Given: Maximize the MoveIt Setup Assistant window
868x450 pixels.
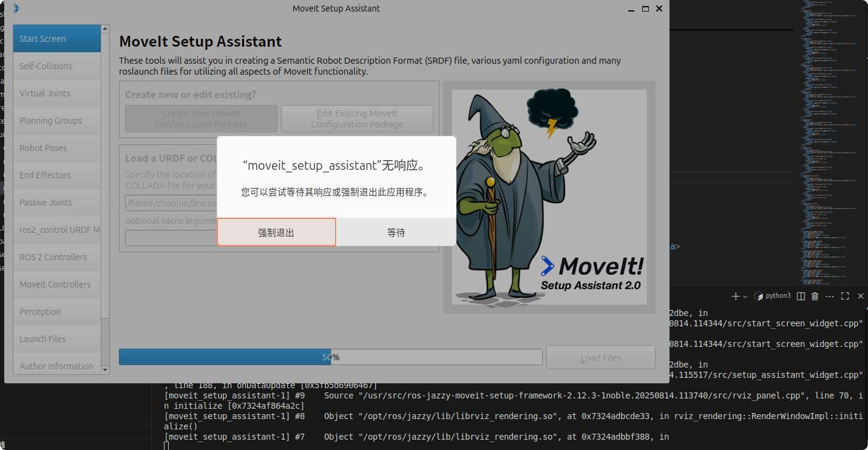Looking at the screenshot, I should click(x=645, y=8).
